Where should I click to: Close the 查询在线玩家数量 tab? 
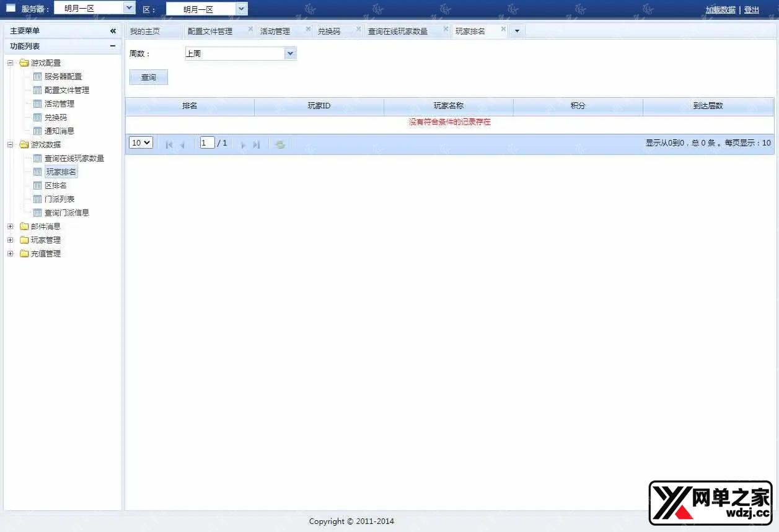point(446,29)
